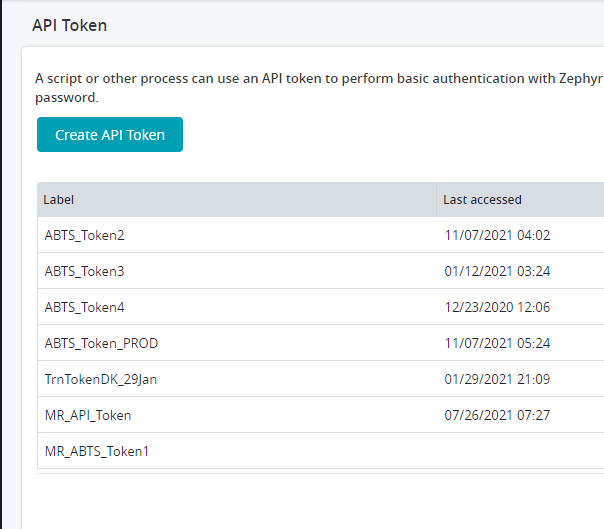Viewport: 604px width, 529px height.
Task: Select the ABTS_Token3 row label
Action: tap(85, 272)
